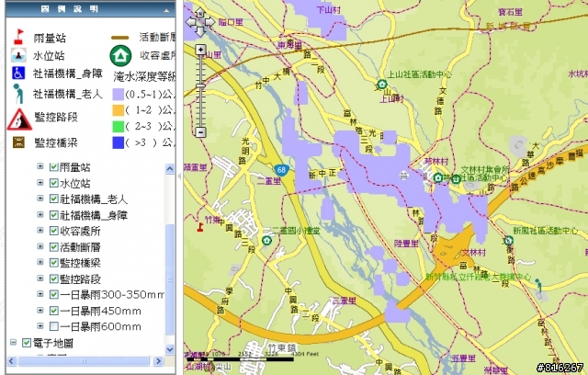
Task: Click the 1~2 meter orange swatch
Action: point(119,110)
